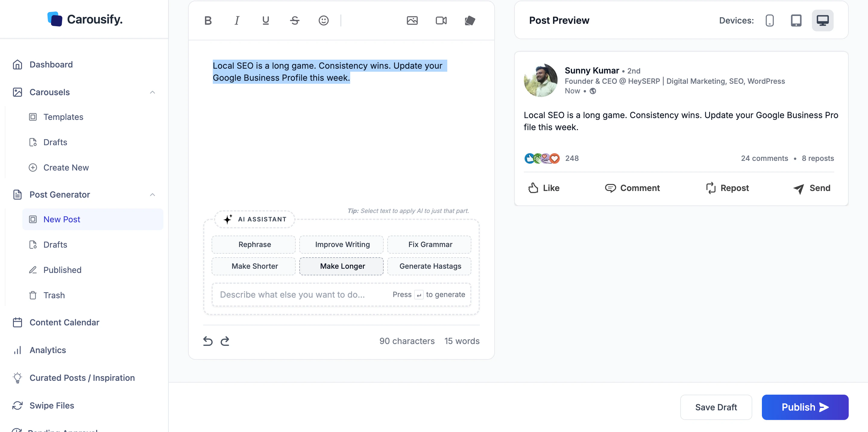Switch preview to tablet device
Viewport: 868px width, 432px height.
tap(796, 20)
